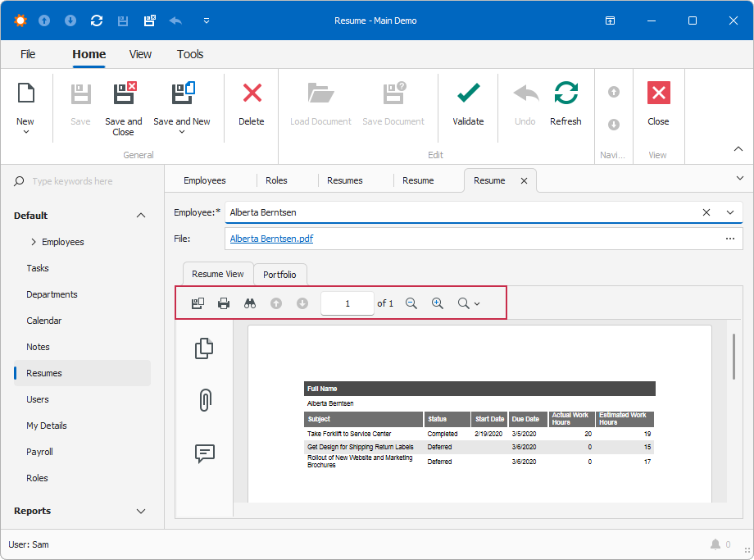Click inside the page number box
The image size is (754, 560).
click(347, 303)
